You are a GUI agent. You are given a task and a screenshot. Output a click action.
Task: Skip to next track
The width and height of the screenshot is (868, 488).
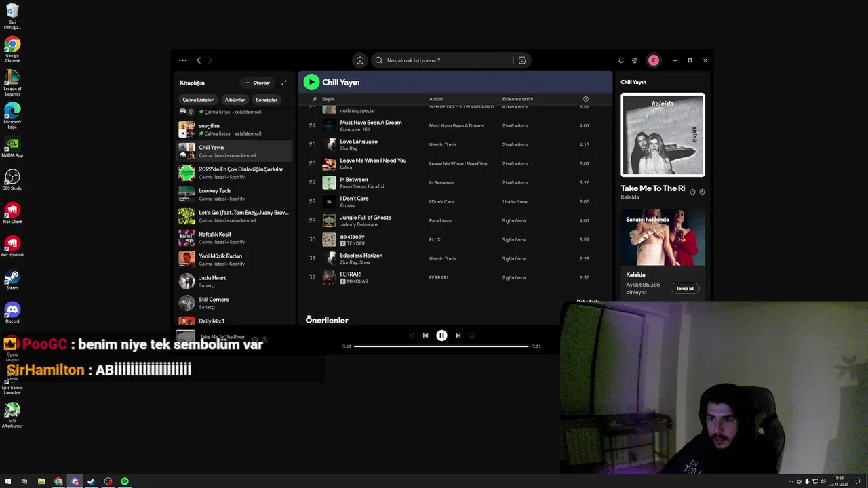pyautogui.click(x=458, y=335)
